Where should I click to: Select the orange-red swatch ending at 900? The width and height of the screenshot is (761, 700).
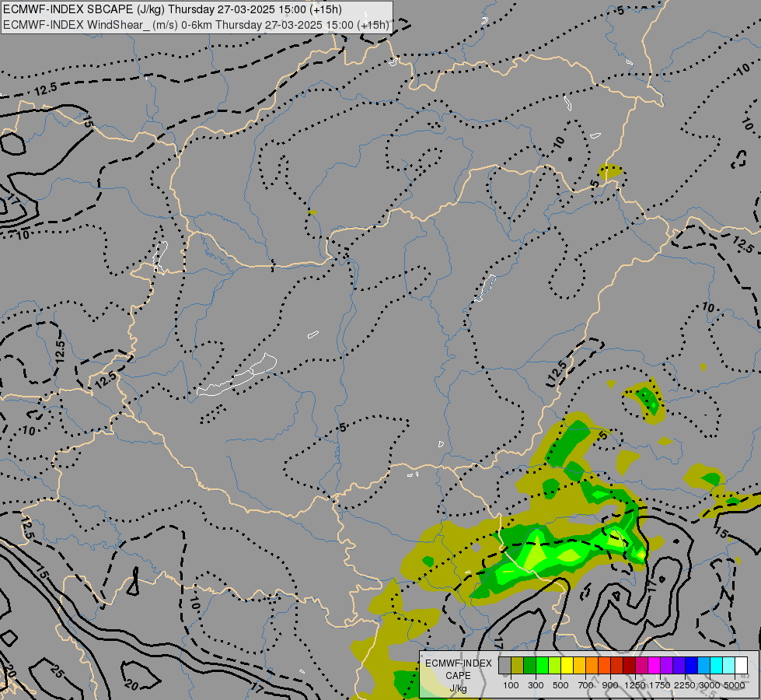pyautogui.click(x=604, y=666)
